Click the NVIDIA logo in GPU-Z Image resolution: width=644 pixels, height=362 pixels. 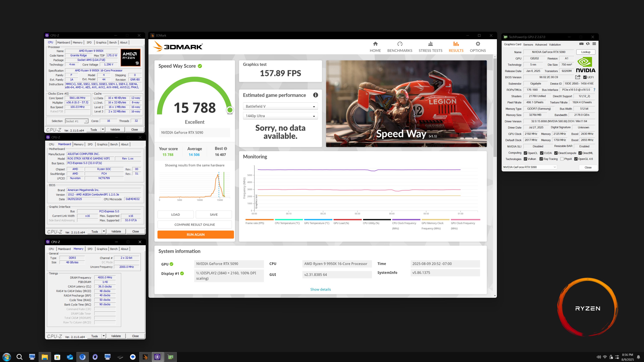point(585,65)
